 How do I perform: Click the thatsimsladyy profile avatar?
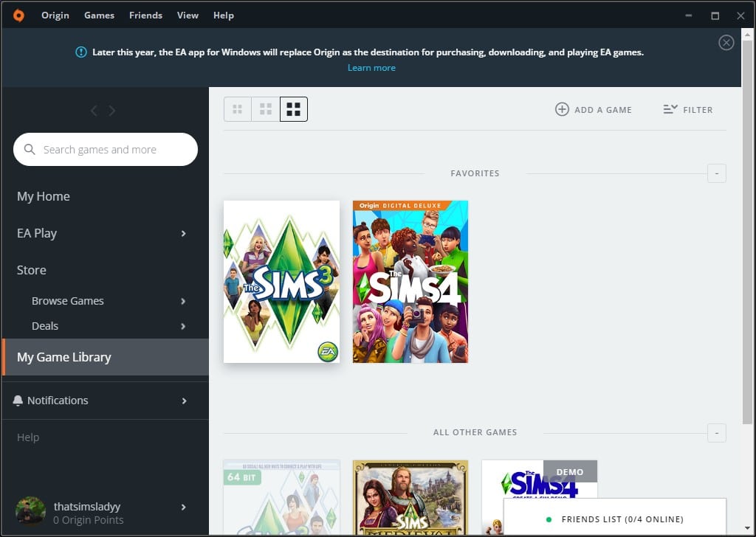[x=30, y=511]
